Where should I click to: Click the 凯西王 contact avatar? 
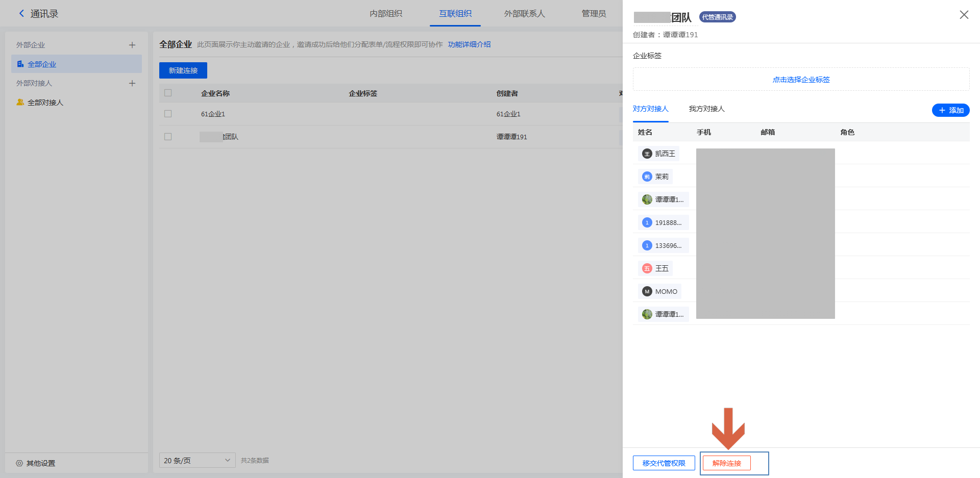647,154
